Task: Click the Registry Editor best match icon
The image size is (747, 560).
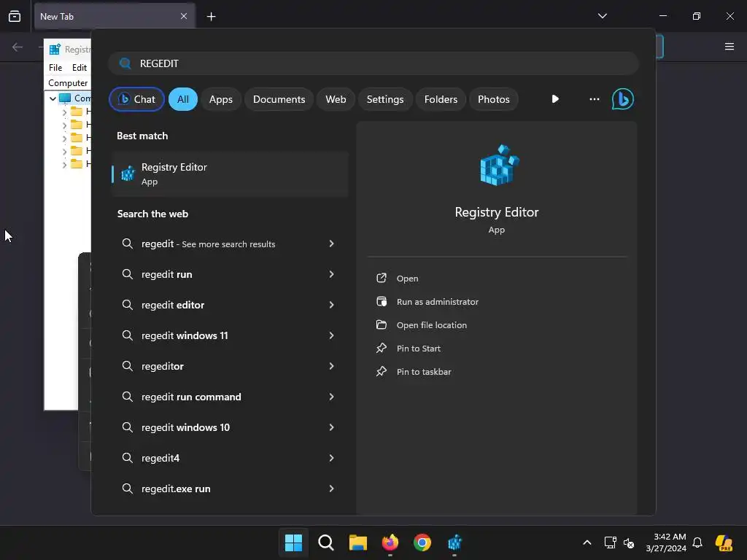Action: point(128,174)
